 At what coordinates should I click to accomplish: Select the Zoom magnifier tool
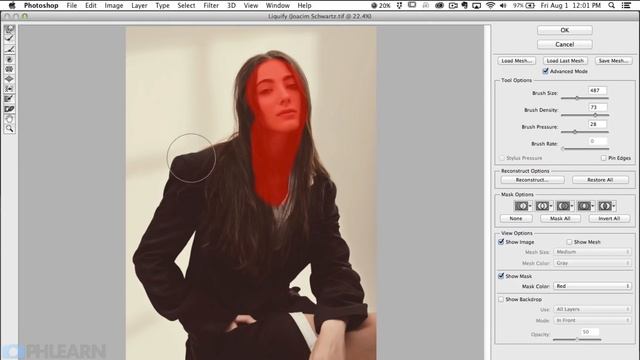point(9,129)
